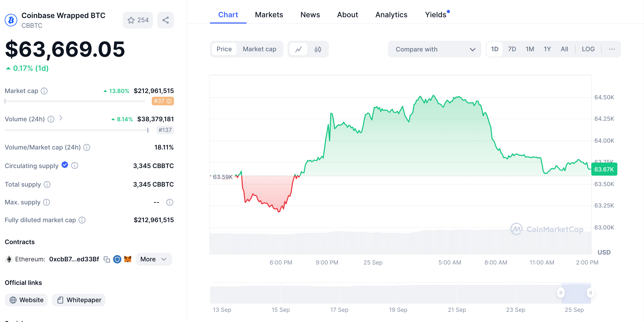Switch to the Analytics tab
Viewport: 644px width, 322px height.
(x=391, y=15)
